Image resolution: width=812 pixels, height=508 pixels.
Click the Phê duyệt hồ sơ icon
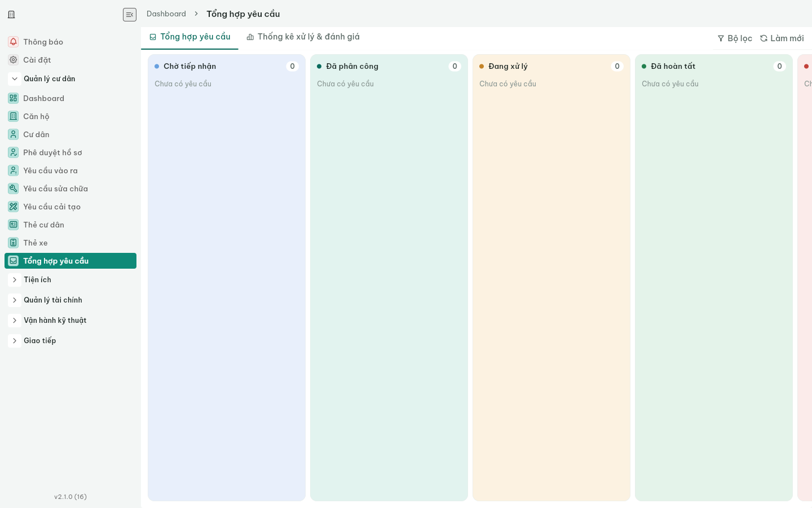14,152
